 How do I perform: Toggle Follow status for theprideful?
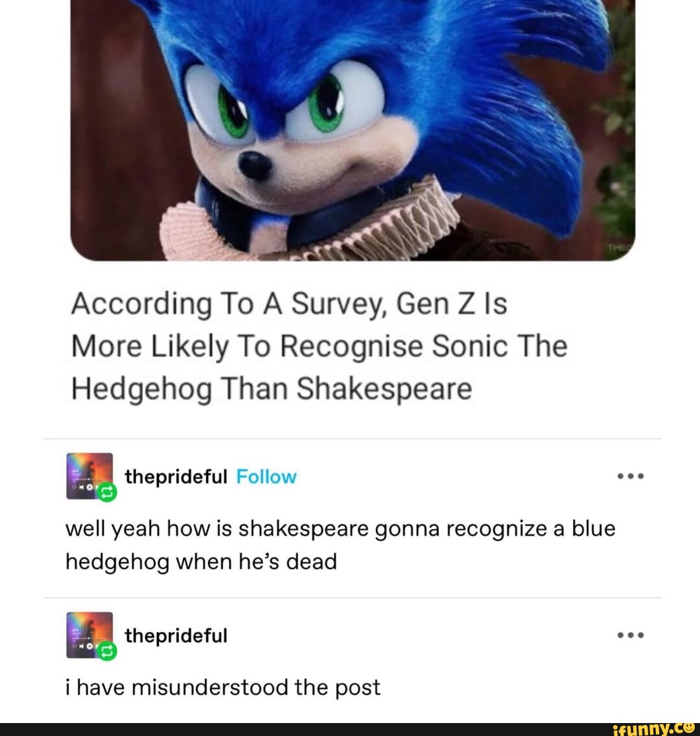(x=266, y=476)
